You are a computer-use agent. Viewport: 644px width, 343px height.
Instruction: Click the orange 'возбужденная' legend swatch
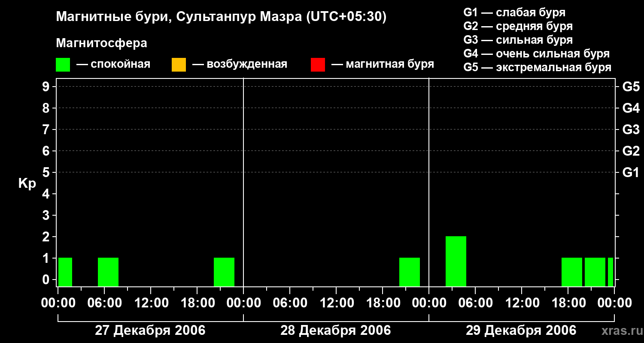pyautogui.click(x=179, y=65)
